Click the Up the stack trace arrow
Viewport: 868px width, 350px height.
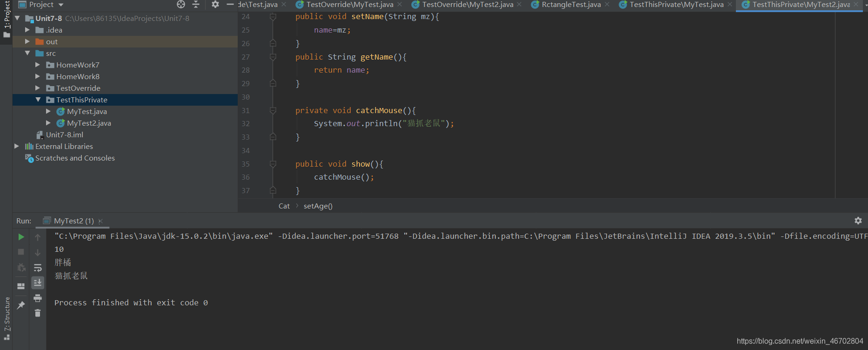click(38, 237)
